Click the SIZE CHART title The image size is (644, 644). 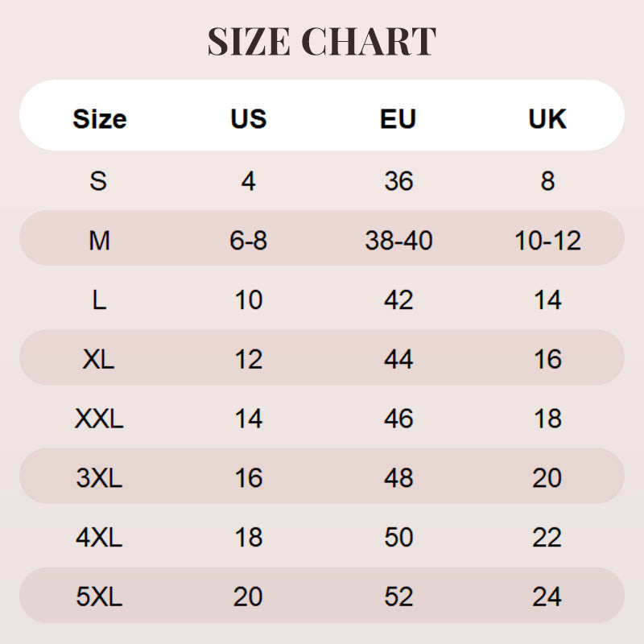point(322,42)
